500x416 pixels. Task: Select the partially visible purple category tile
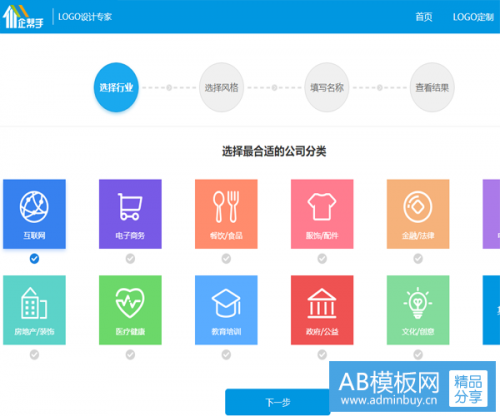pos(491,214)
